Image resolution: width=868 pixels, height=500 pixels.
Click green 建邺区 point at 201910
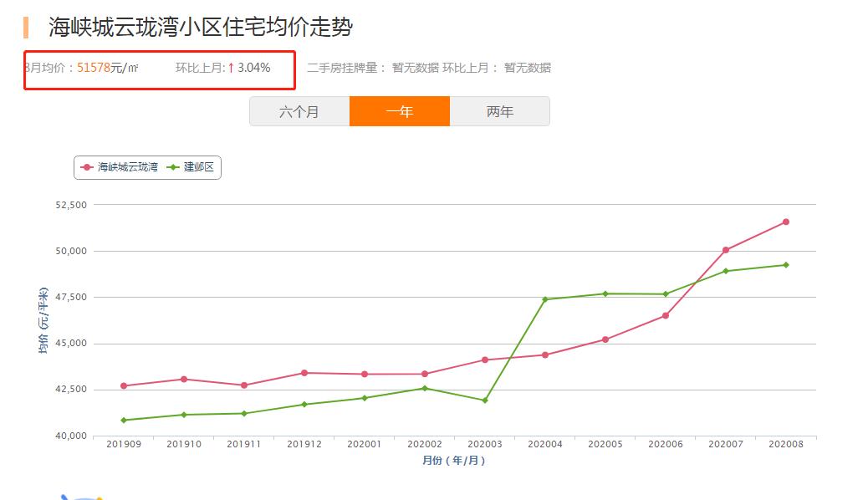[x=184, y=415]
